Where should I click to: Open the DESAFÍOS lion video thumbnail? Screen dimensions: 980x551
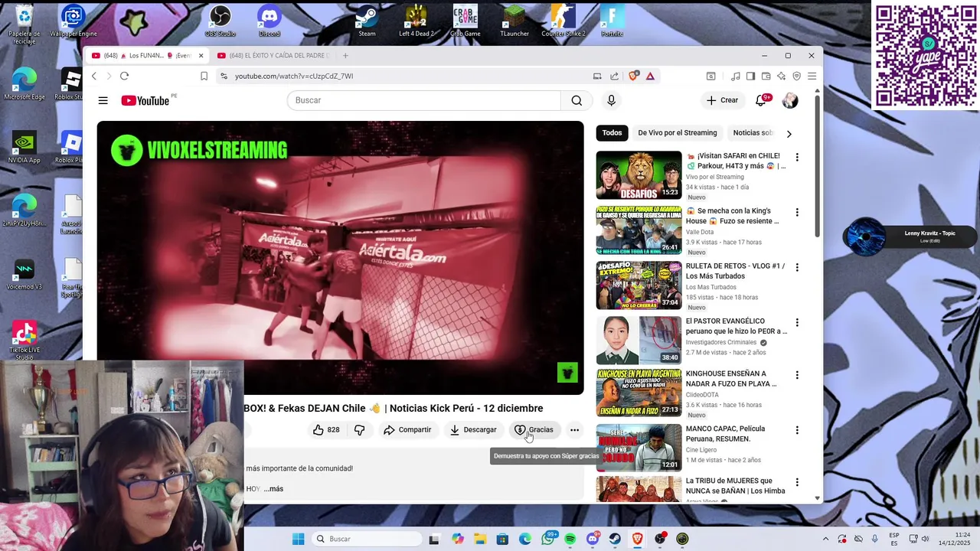click(x=639, y=175)
